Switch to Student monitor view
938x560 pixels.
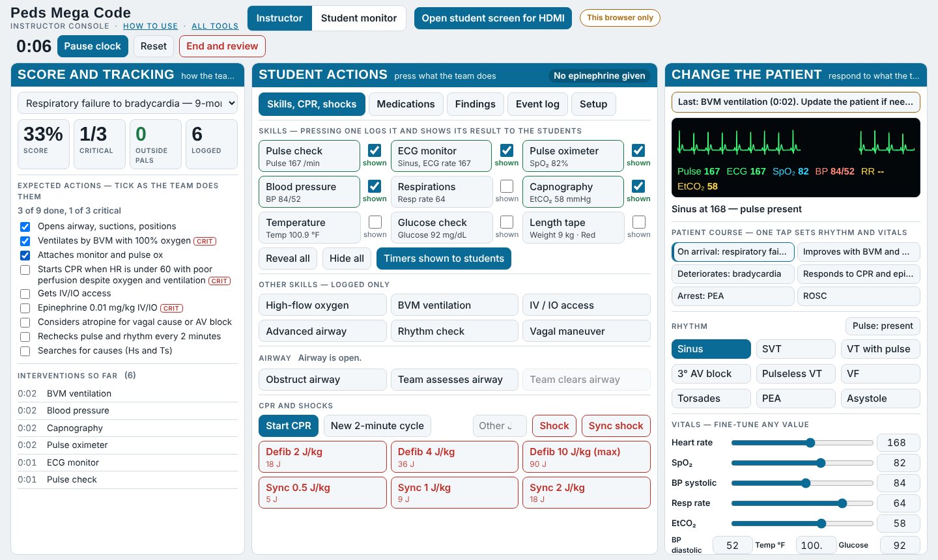click(359, 18)
